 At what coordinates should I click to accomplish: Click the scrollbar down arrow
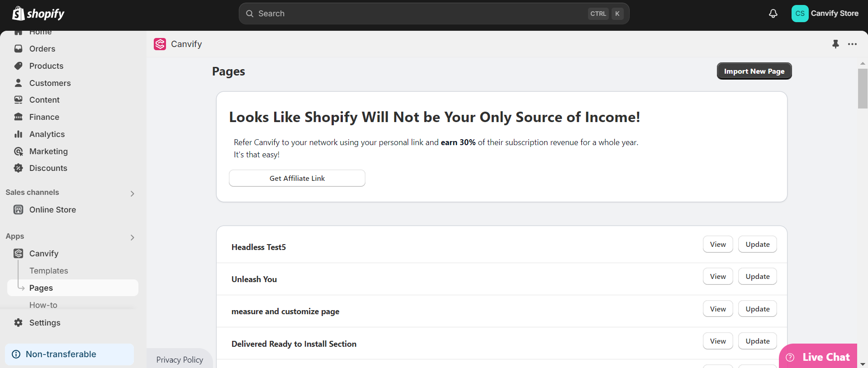[x=863, y=364]
